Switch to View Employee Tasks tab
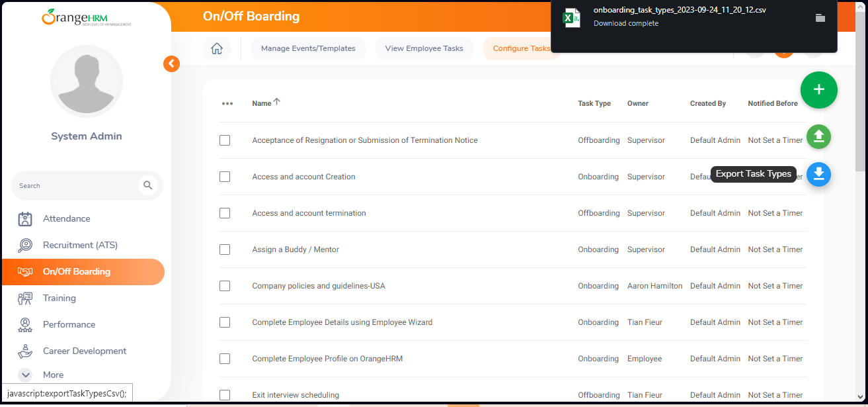Image resolution: width=868 pixels, height=407 pixels. [x=424, y=48]
